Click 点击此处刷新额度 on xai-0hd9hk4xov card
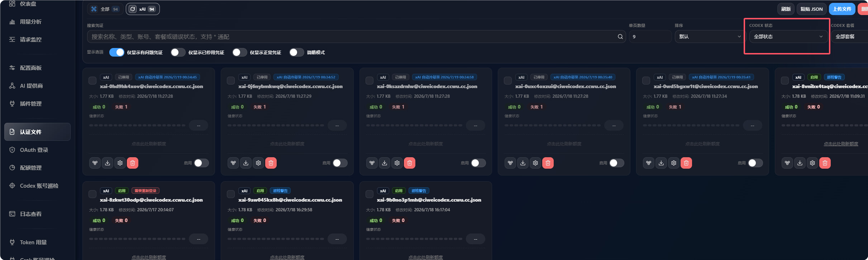This screenshot has width=868, height=260. coord(149,144)
